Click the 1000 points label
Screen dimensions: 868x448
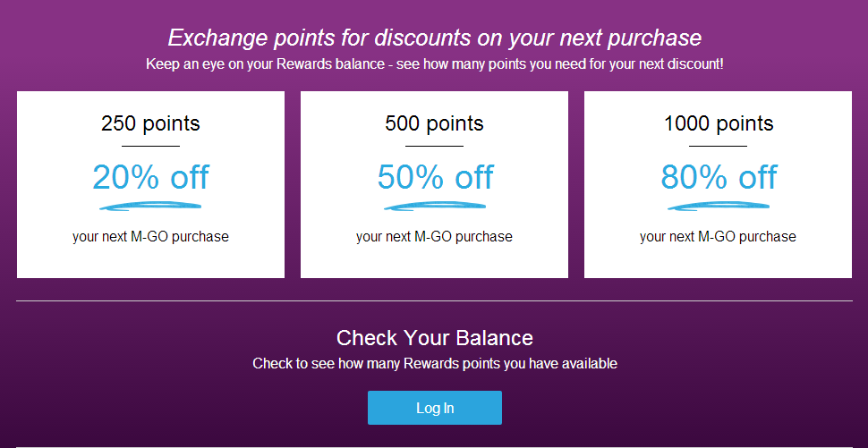[x=719, y=123]
